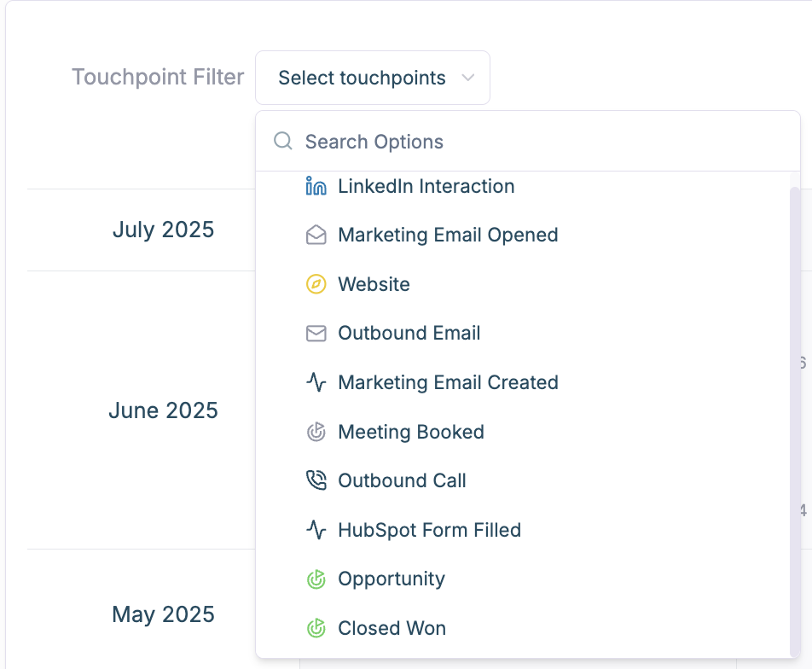Click the pulse icon for Marketing Email Created
The height and width of the screenshot is (669, 812).
click(x=316, y=382)
